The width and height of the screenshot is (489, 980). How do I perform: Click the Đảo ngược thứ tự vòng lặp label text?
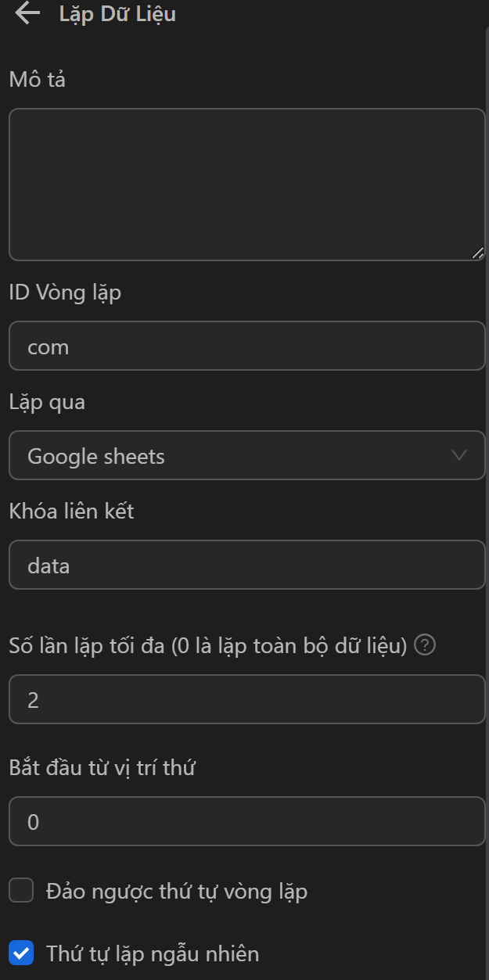click(177, 891)
